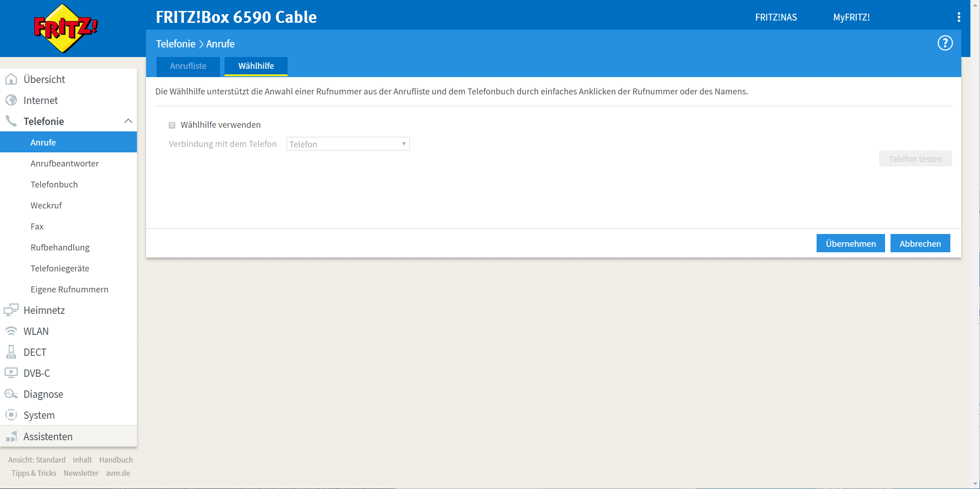The height and width of the screenshot is (489, 980).
Task: Click the DECT handset icon
Action: (11, 352)
